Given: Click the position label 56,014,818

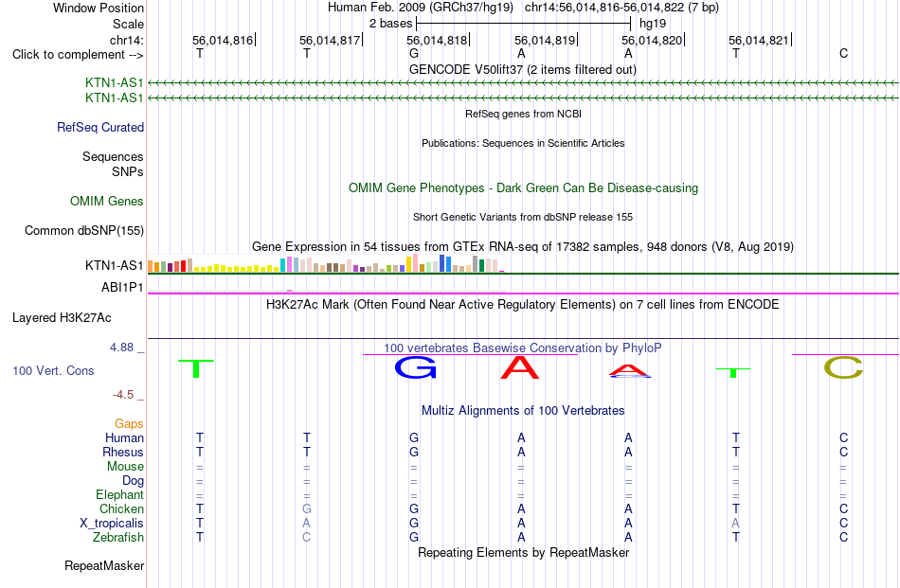Looking at the screenshot, I should pyautogui.click(x=438, y=40).
